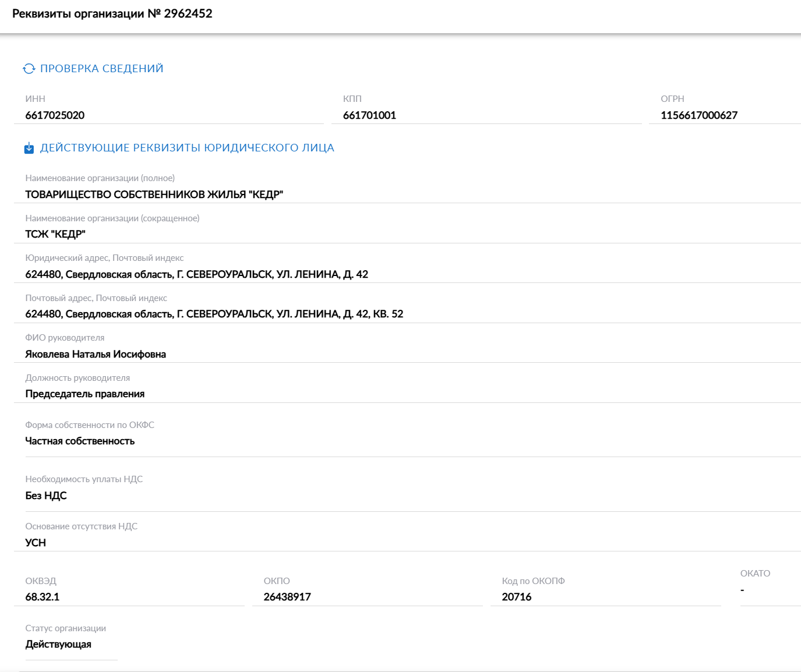Screen dimensions: 801x672
Task: Click the position field Председатель правления
Action: point(85,394)
